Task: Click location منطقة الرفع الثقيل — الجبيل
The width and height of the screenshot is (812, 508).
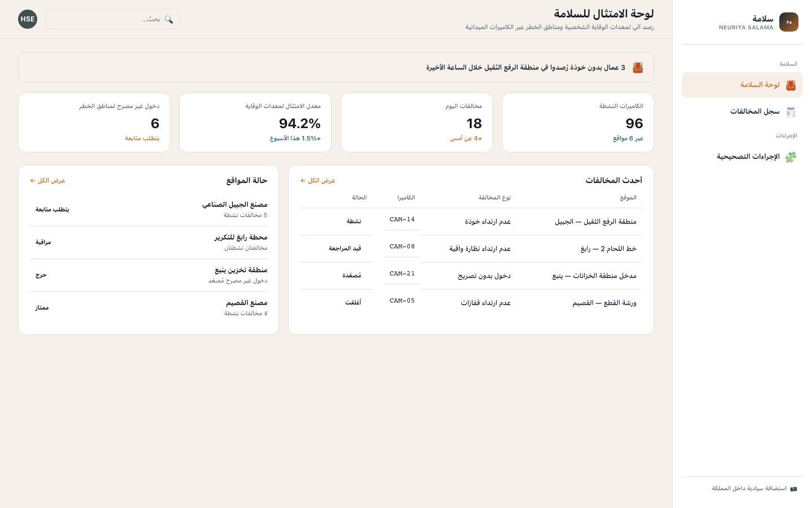Action: click(595, 222)
